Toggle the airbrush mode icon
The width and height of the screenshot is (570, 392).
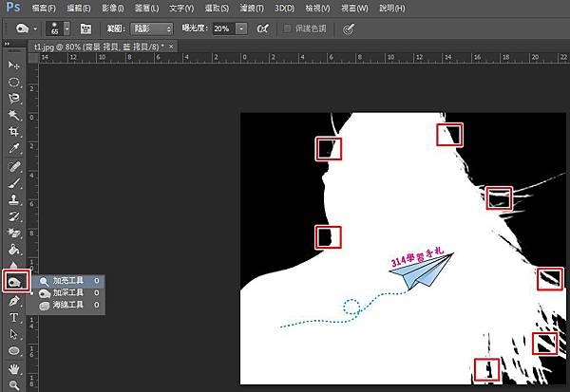pos(262,28)
